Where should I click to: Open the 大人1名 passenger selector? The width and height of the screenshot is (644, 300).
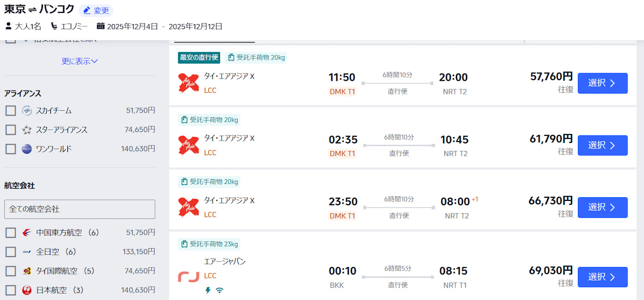[x=24, y=26]
